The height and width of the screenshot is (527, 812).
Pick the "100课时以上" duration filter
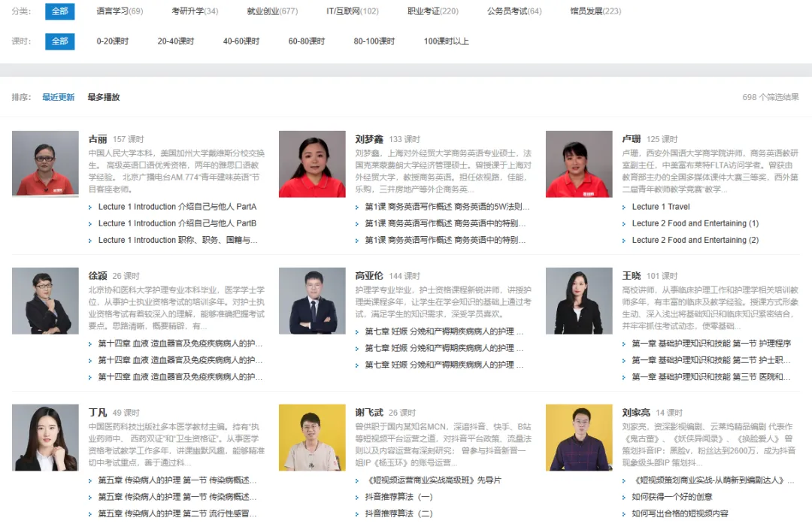pos(446,41)
